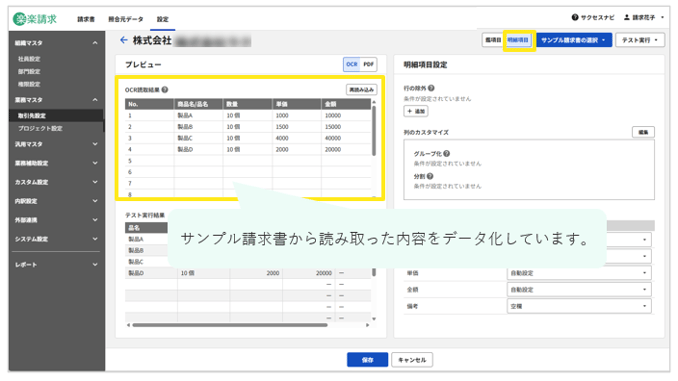The image size is (678, 381).
Task: Click the test result horizontal scrollbar
Action: pyautogui.click(x=230, y=325)
